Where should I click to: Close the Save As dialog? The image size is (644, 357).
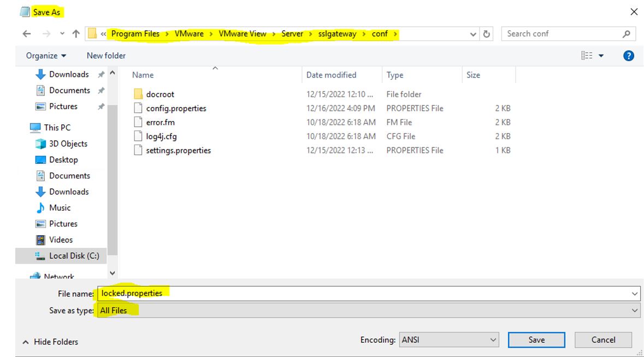coord(634,12)
